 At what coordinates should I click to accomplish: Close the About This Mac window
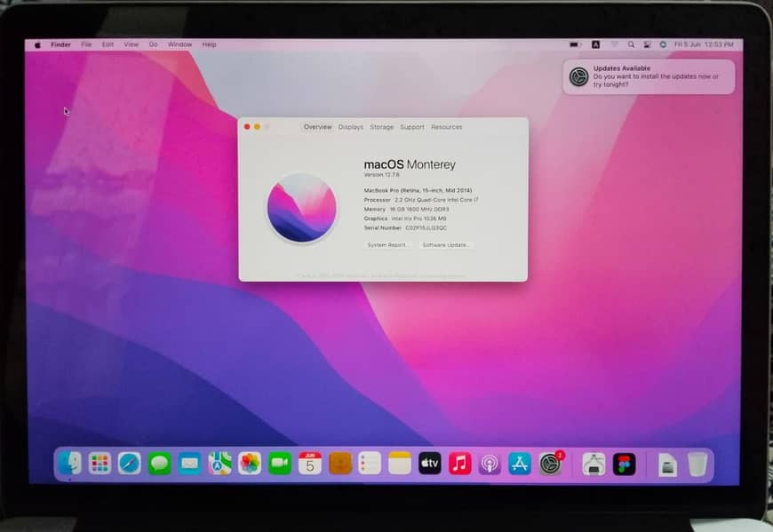247,127
